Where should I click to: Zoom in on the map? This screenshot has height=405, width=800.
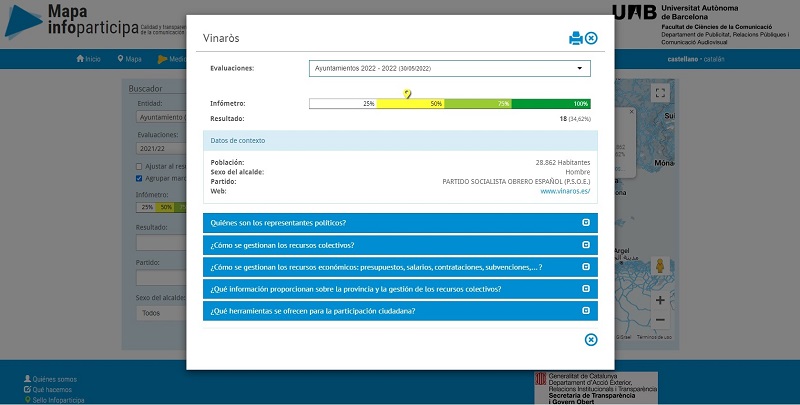point(660,300)
